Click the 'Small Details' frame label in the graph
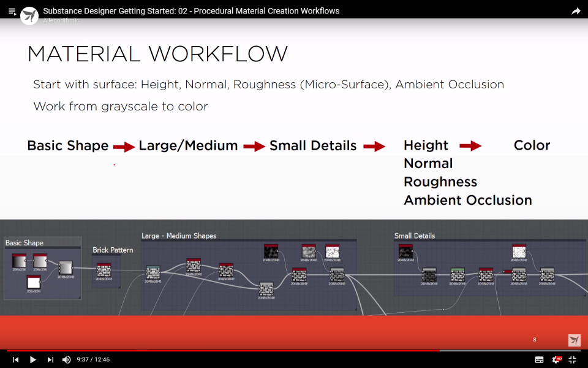This screenshot has width=588, height=368. click(x=415, y=236)
